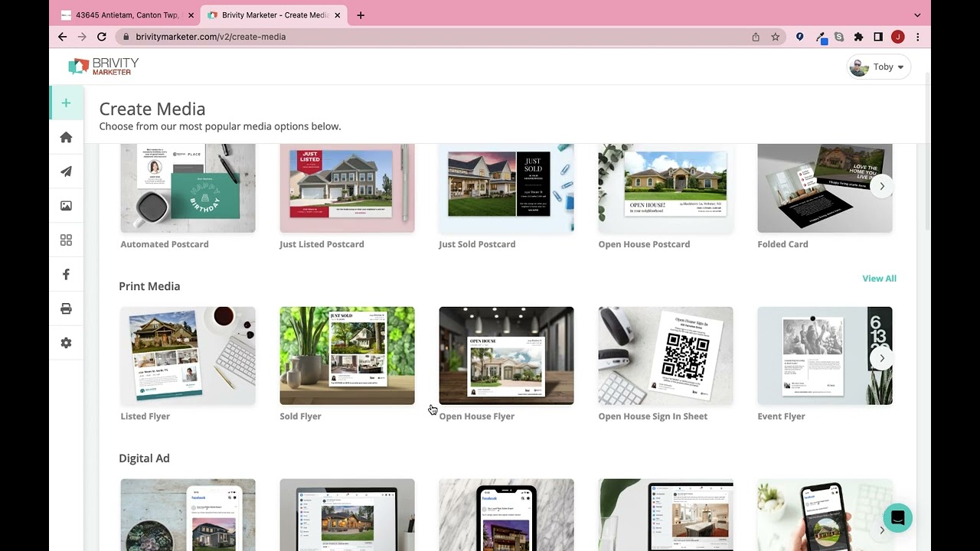Click the share icon in address bar
Screen dimensions: 980x551
pos(756,37)
